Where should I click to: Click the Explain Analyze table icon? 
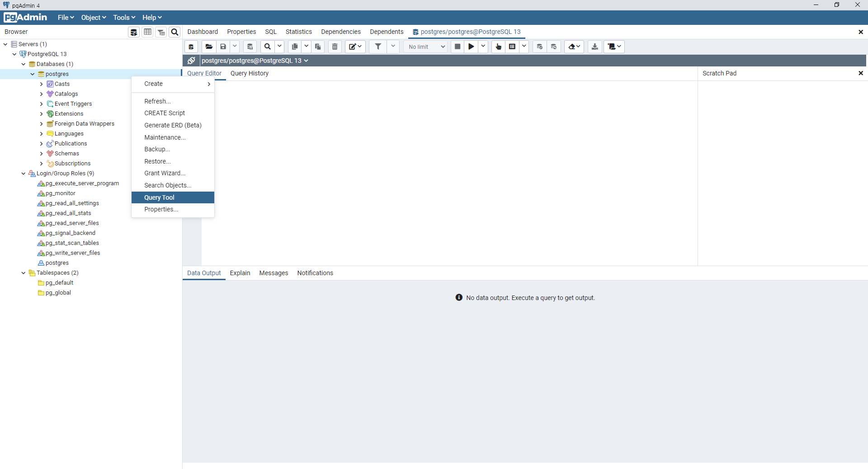pyautogui.click(x=512, y=47)
